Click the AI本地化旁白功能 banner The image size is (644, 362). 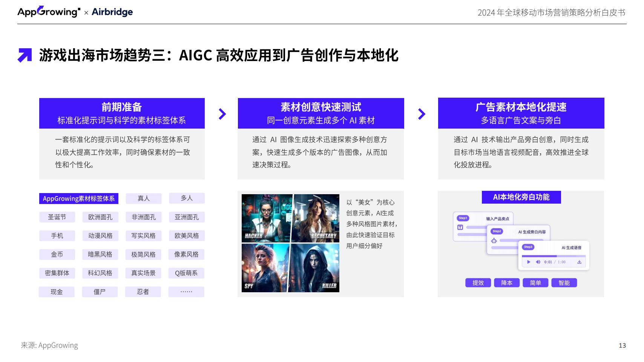(521, 197)
